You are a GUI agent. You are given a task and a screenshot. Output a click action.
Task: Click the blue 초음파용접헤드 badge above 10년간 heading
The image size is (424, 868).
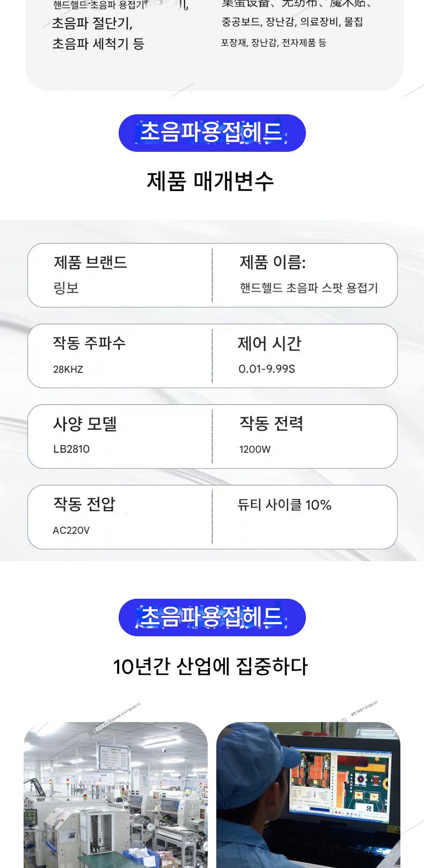pyautogui.click(x=212, y=617)
